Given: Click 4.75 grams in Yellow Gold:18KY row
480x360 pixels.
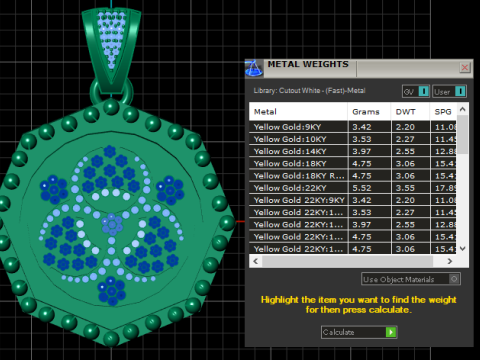Looking at the screenshot, I should [x=362, y=164].
